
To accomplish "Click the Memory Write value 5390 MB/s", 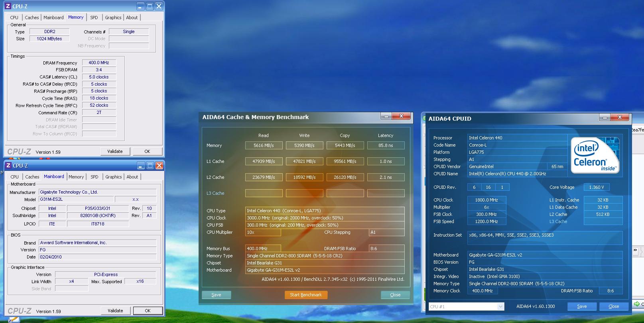I will coord(304,145).
